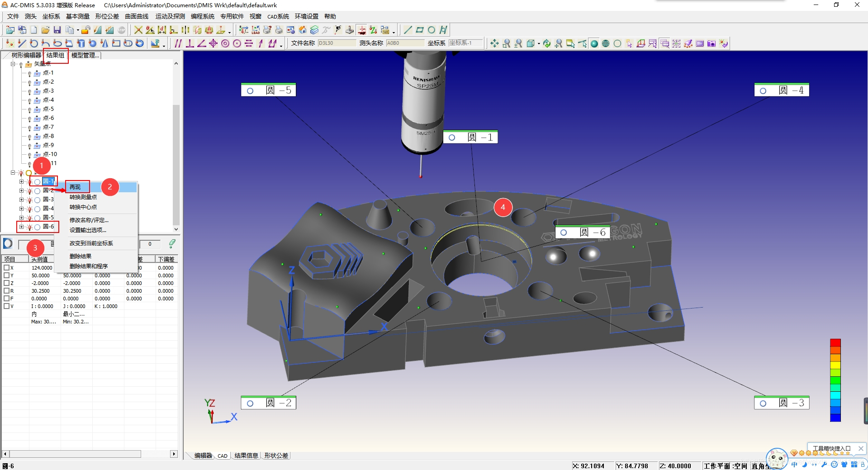This screenshot has height=470, width=868.
Task: Click the grey STOP icon
Action: tap(122, 30)
